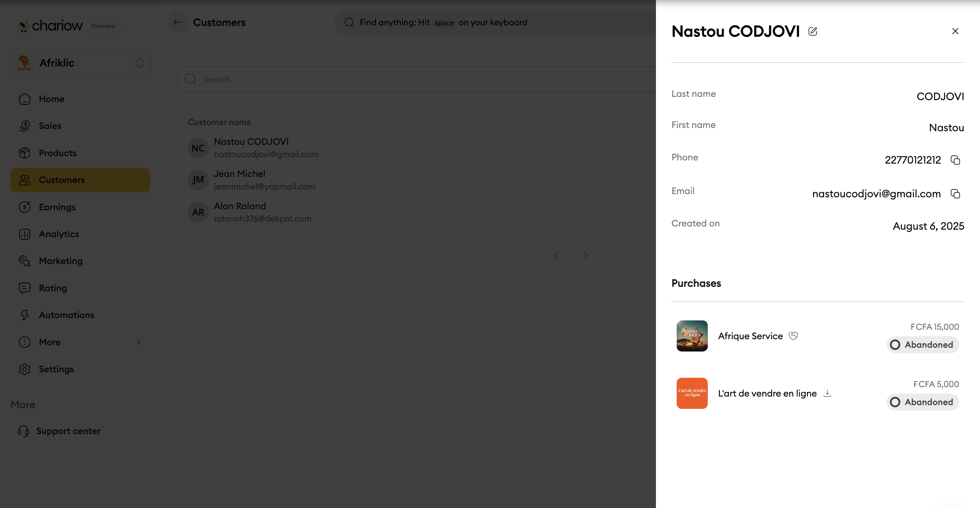Click the FCFA 15,000 amount
980x508 pixels.
click(x=934, y=327)
